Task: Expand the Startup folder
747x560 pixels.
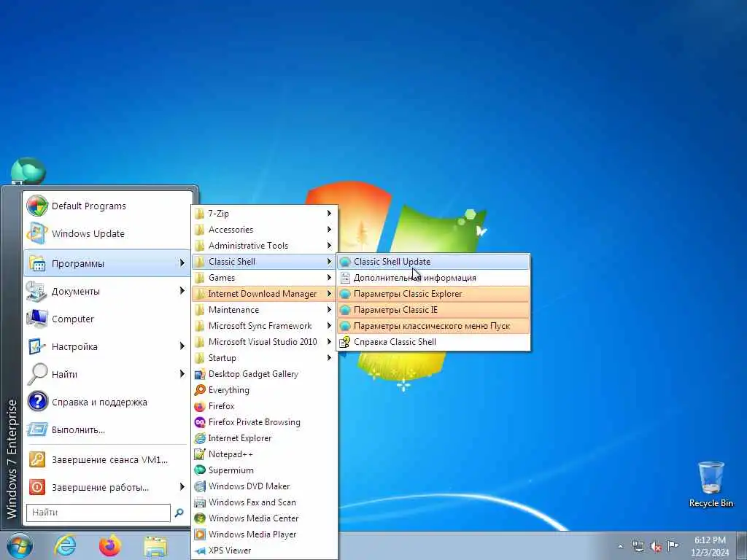Action: 265,358
